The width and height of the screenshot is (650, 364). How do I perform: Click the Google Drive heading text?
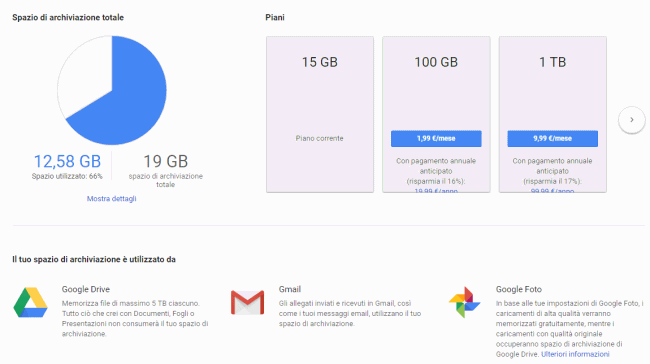(x=86, y=289)
